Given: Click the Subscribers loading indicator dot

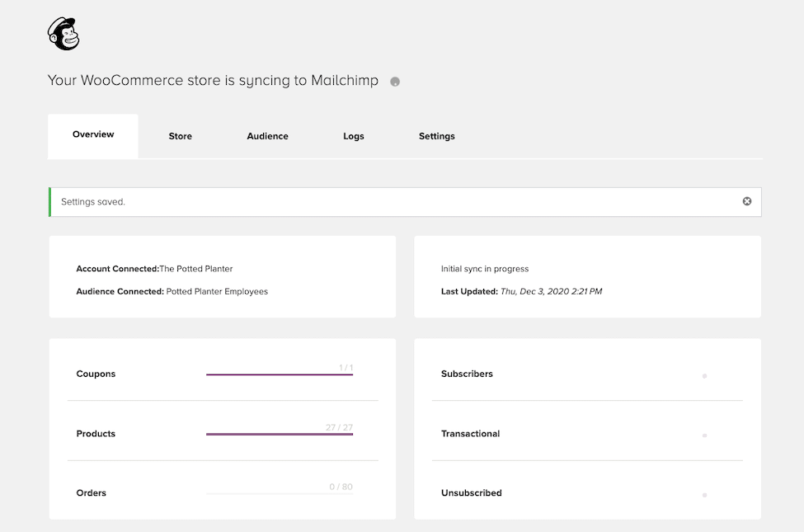Looking at the screenshot, I should click(x=704, y=375).
